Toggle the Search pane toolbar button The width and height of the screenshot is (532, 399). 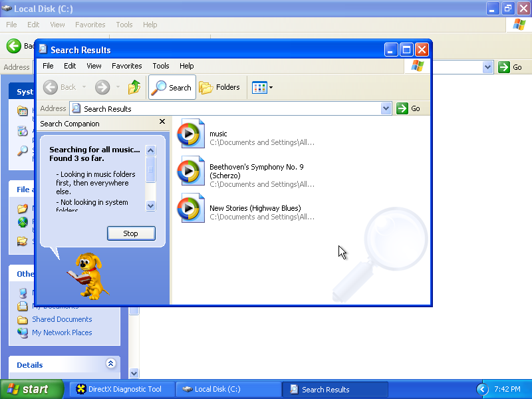[x=172, y=87]
